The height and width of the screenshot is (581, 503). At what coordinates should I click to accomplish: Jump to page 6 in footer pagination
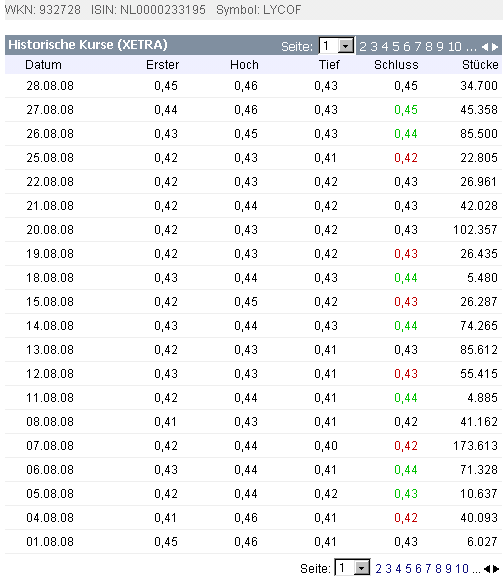418,568
